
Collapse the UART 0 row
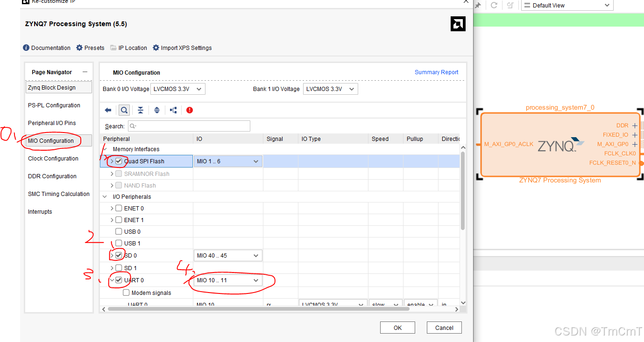112,280
